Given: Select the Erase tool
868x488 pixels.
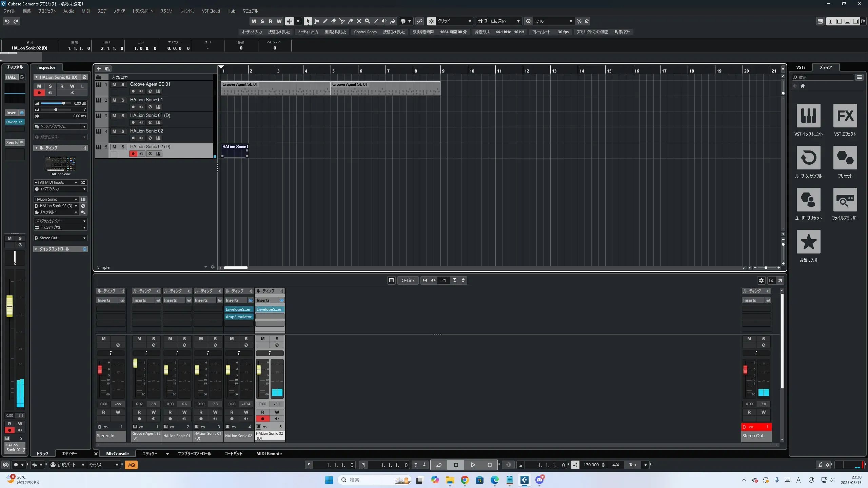Looking at the screenshot, I should click(x=333, y=21).
